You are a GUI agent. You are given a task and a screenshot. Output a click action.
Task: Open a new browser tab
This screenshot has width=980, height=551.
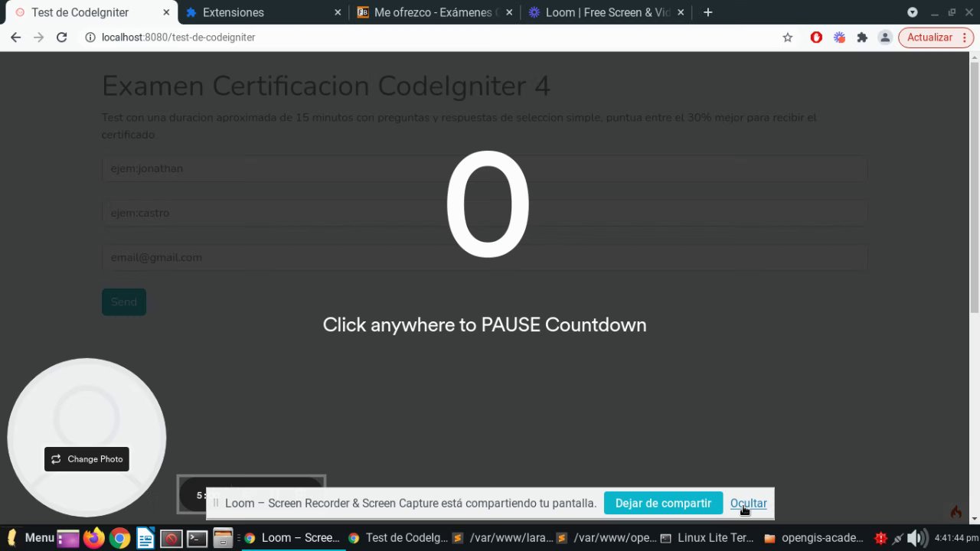click(707, 12)
